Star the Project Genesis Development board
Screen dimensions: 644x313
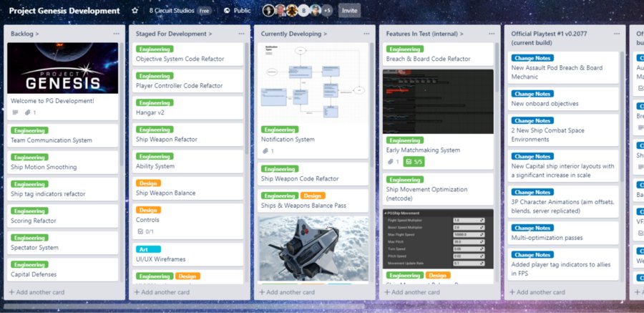pyautogui.click(x=135, y=11)
